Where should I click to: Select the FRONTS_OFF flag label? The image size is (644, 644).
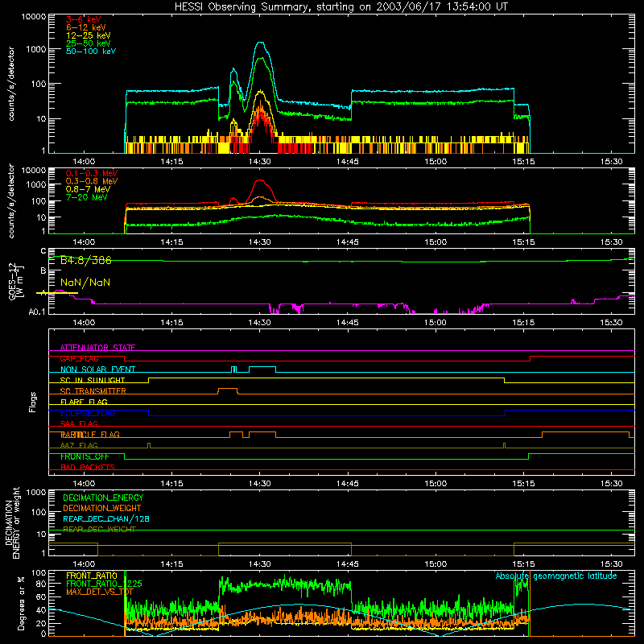tap(85, 456)
